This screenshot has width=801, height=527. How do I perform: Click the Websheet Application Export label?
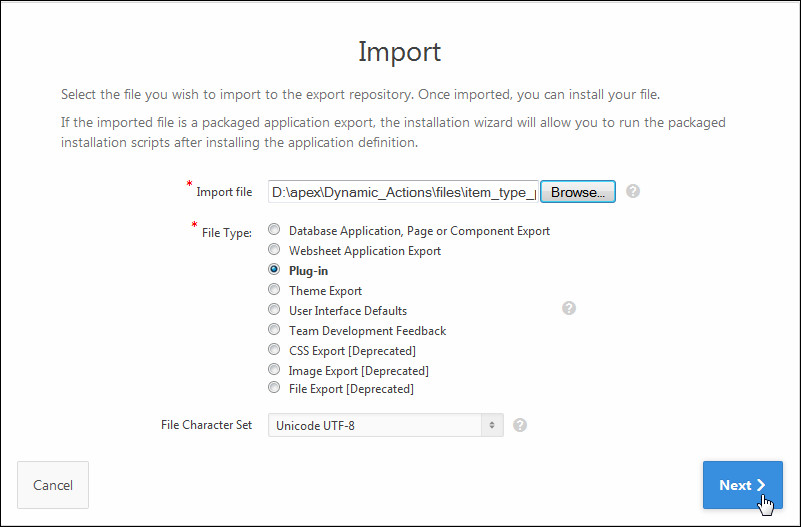(x=364, y=251)
